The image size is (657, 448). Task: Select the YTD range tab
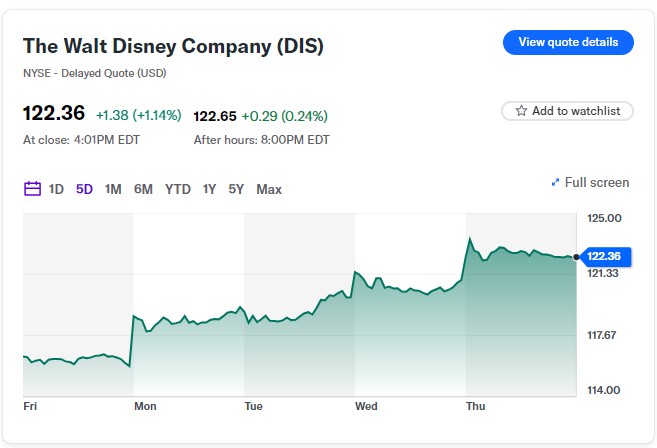(x=178, y=189)
